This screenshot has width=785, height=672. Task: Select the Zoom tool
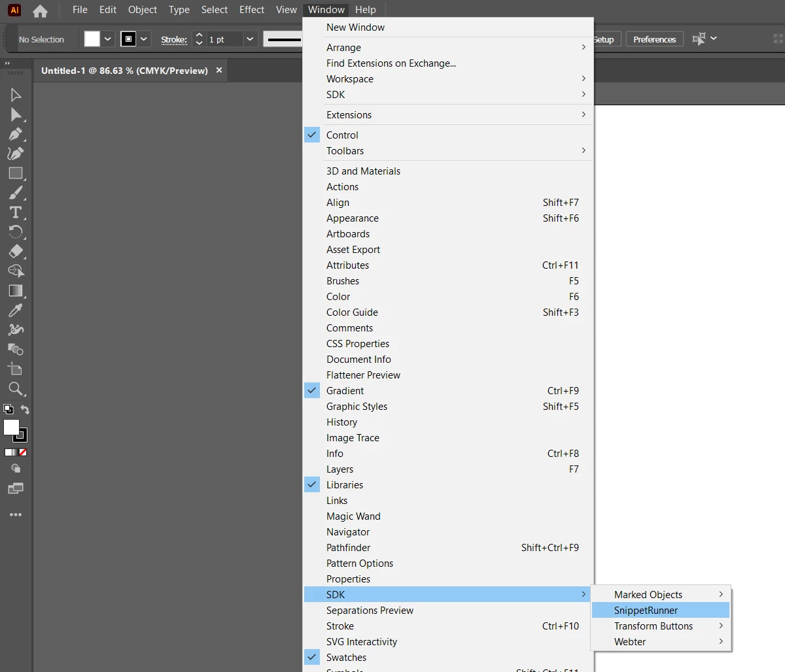[16, 389]
